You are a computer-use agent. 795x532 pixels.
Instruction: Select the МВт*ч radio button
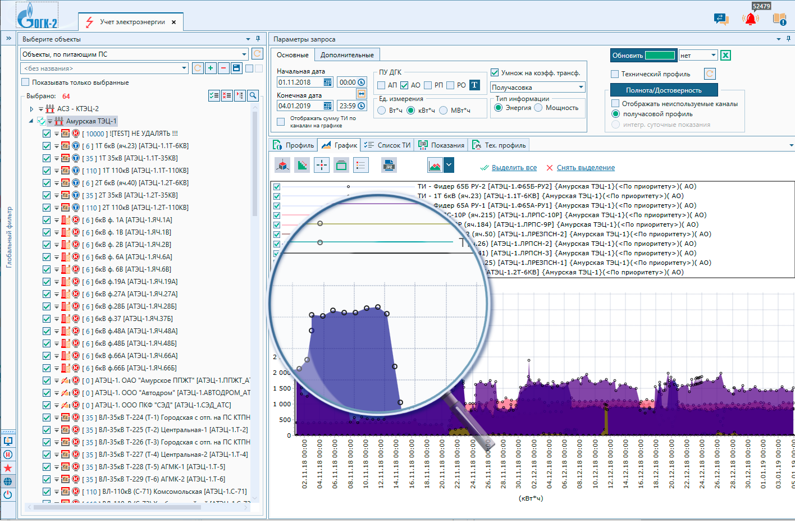[x=444, y=111]
